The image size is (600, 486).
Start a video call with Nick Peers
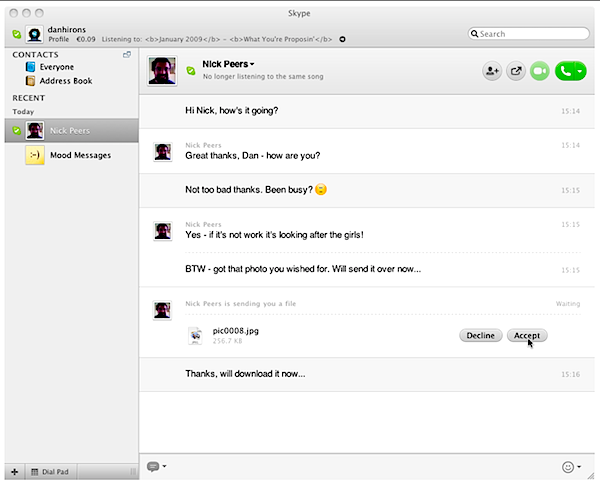540,71
